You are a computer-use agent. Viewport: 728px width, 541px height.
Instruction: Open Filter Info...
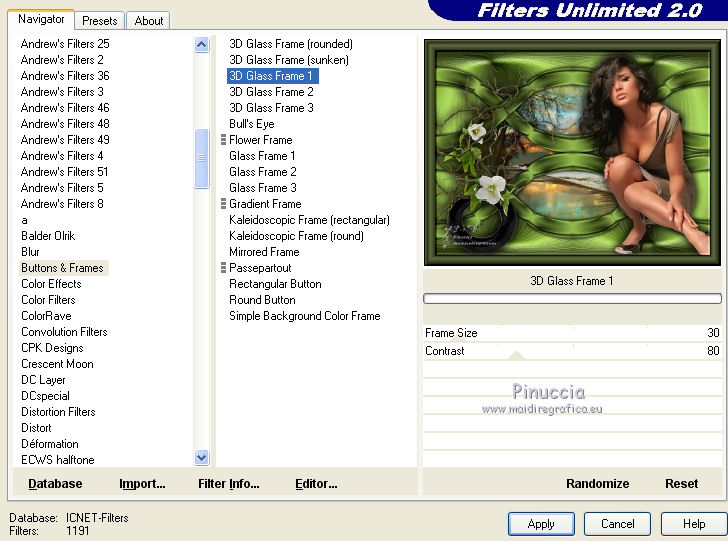(229, 484)
